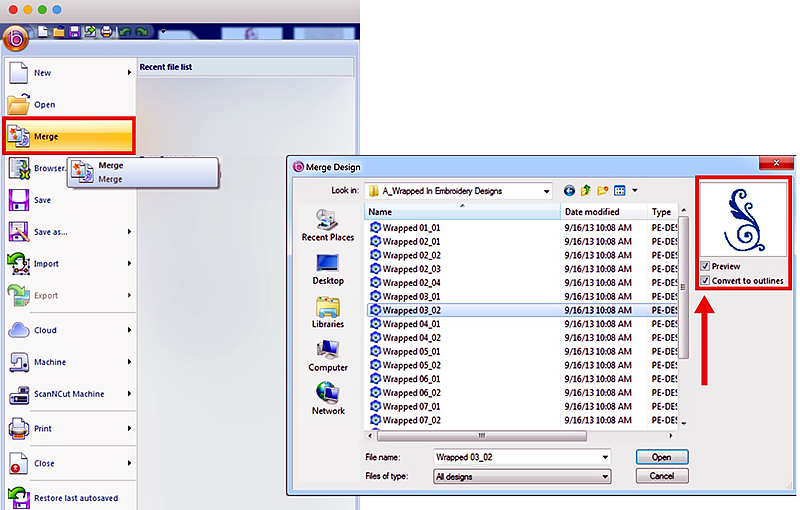Select the Wrapped 05_01 file

click(x=411, y=352)
